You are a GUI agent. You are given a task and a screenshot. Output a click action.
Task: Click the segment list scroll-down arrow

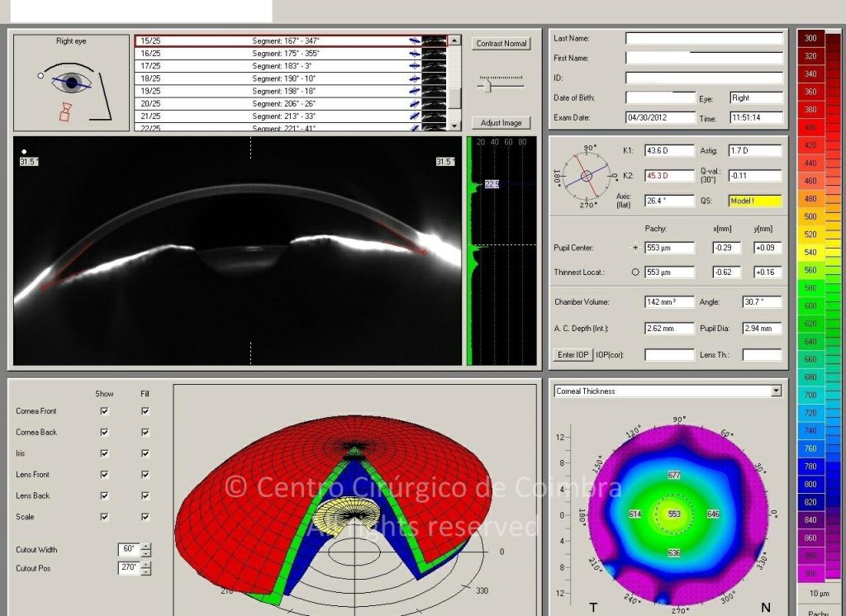(455, 126)
